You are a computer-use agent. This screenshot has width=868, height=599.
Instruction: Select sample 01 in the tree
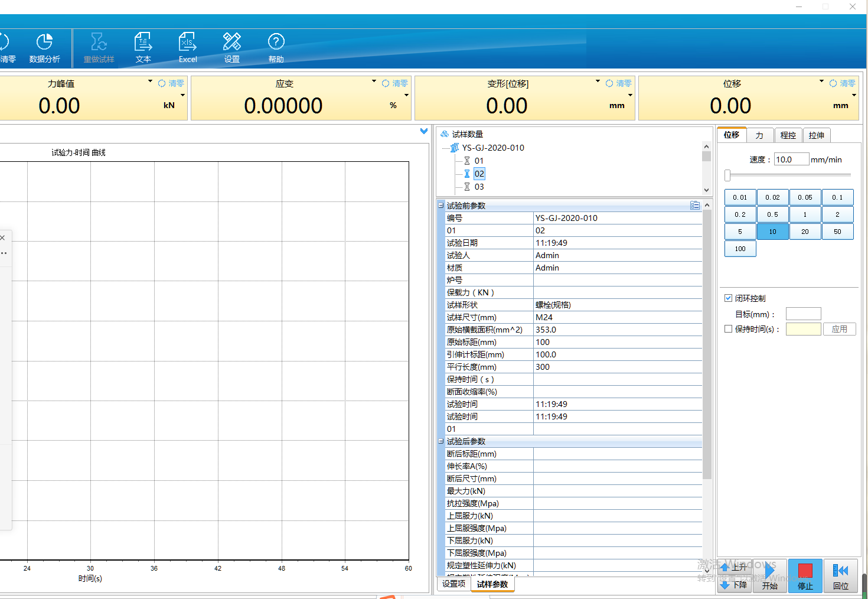click(x=479, y=161)
